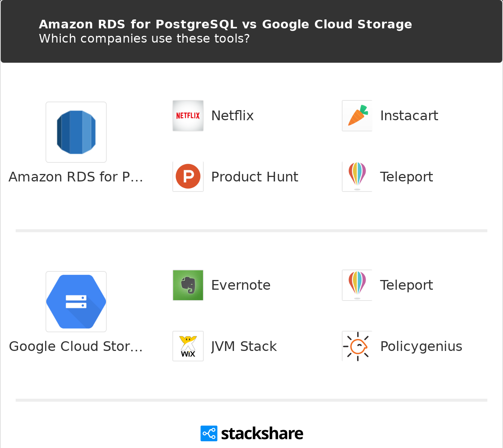This screenshot has height=448, width=503.
Task: Click the Wix logo beside JVM Stack
Action: pyautogui.click(x=188, y=346)
